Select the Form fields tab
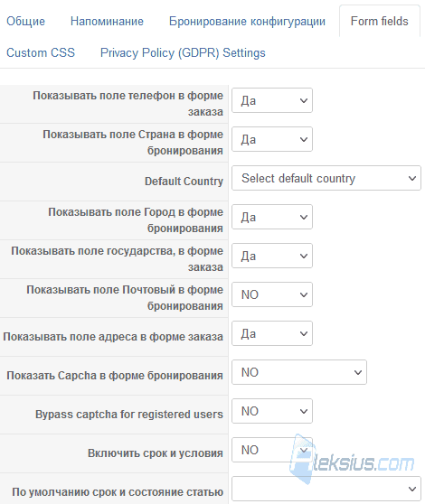Screen dimensions: 425x504 (x=379, y=21)
